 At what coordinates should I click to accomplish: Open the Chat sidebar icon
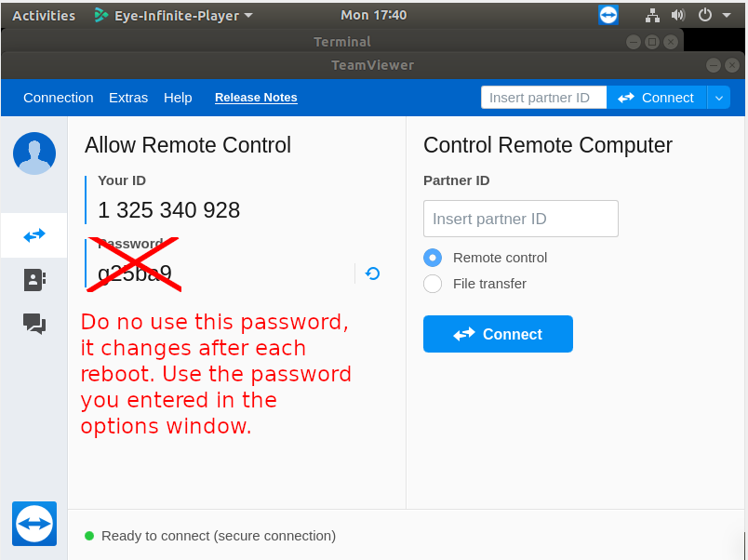(34, 324)
